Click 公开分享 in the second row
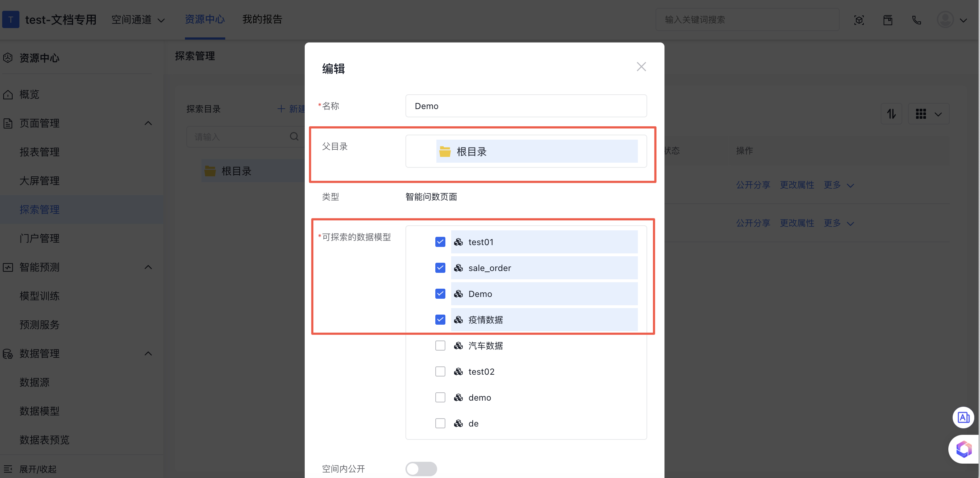The image size is (980, 478). (753, 223)
